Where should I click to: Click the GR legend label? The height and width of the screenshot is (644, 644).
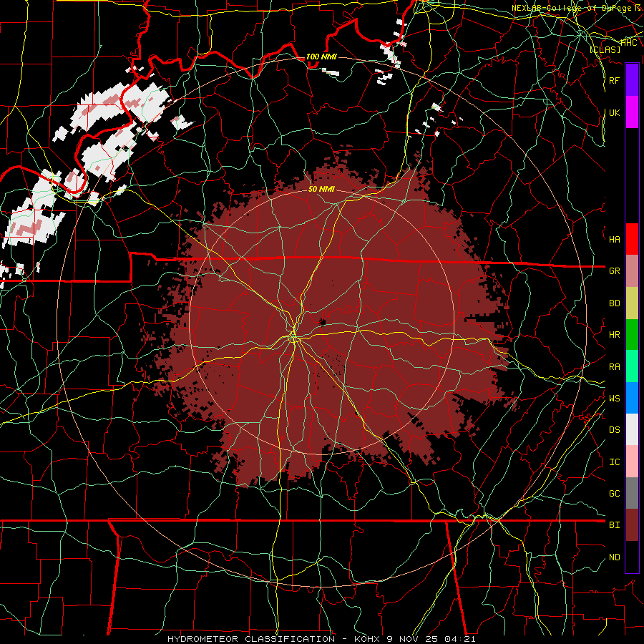pos(614,271)
